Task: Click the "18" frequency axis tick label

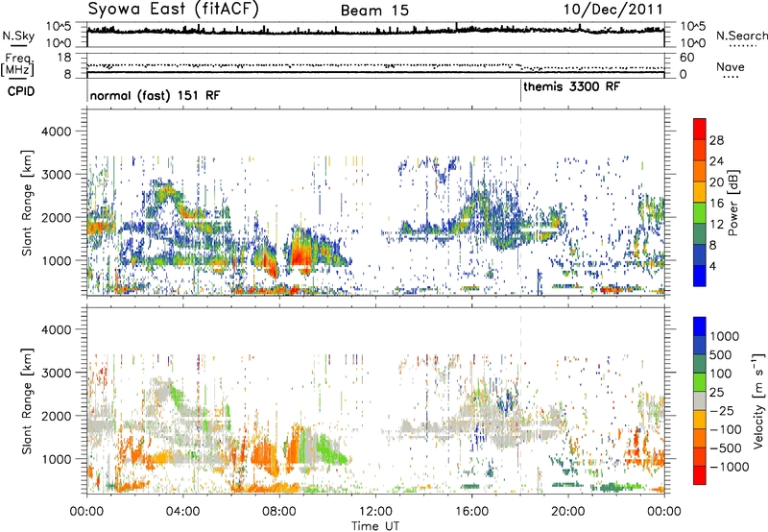Action: (x=64, y=58)
